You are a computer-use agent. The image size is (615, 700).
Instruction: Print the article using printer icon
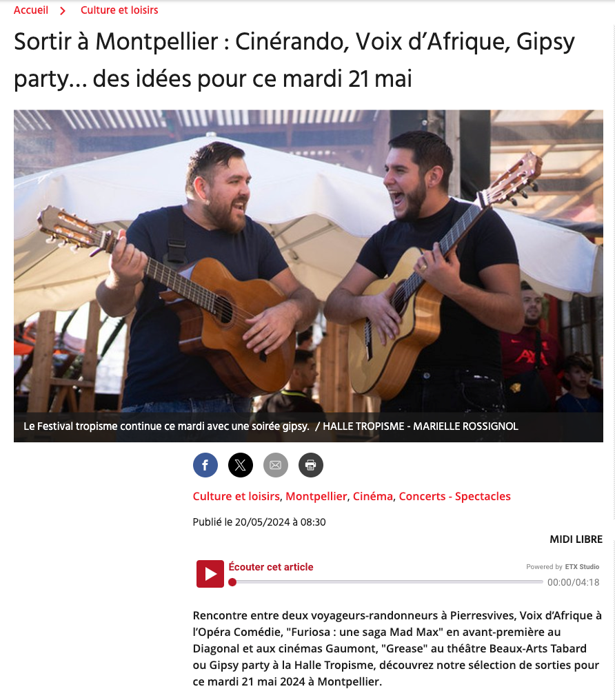[x=310, y=465]
